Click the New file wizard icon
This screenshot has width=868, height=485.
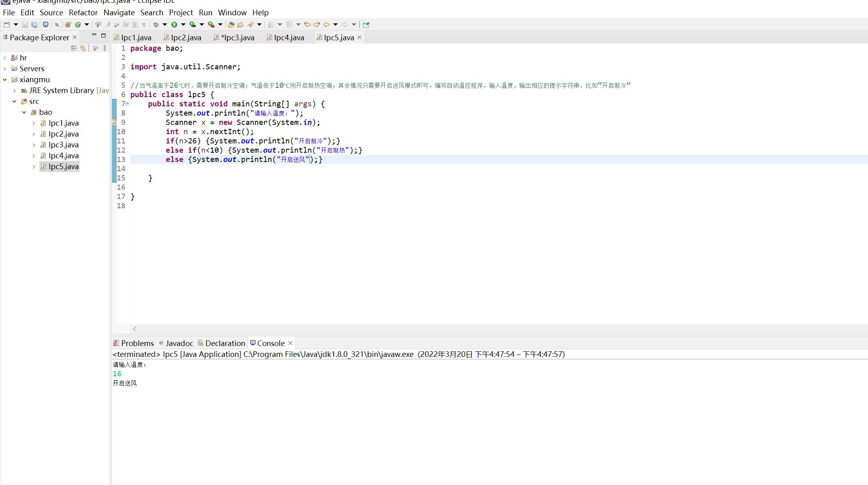click(7, 25)
